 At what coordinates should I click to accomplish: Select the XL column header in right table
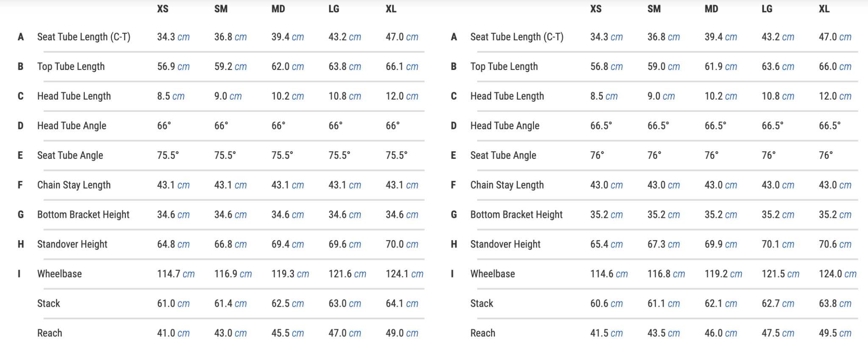pyautogui.click(x=824, y=9)
